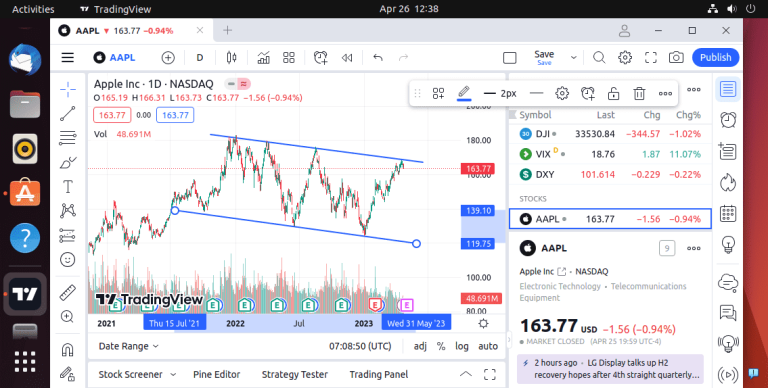Open time axis settings gear icon
This screenshot has height=388, width=768.
(x=483, y=324)
